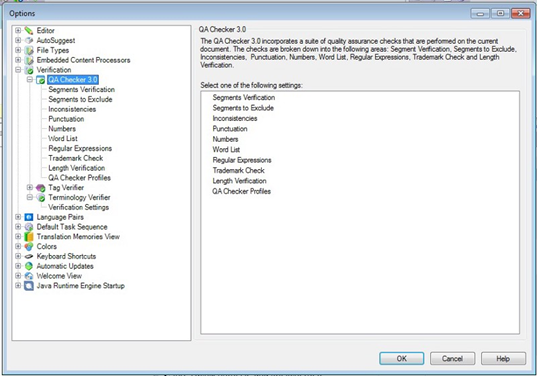The height and width of the screenshot is (376, 537).
Task: Click Trademark Check in settings list
Action: click(238, 171)
